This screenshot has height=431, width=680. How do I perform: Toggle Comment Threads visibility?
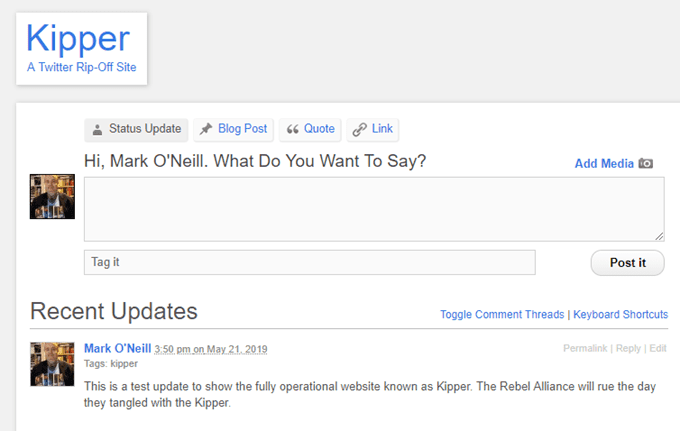tap(502, 314)
